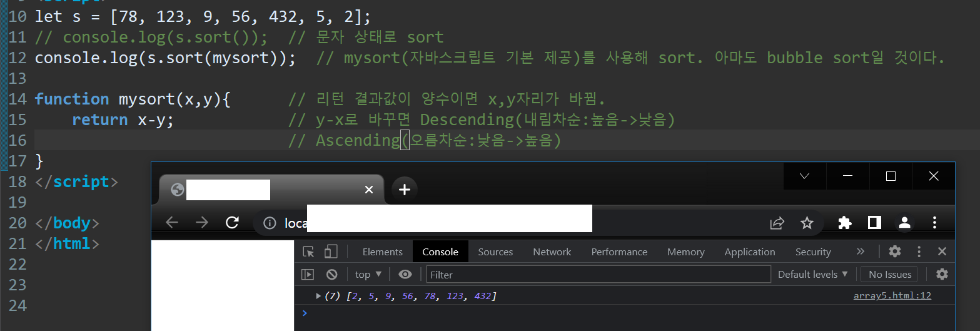Clear the console with the ban icon
Screen dimensions: 980x331
332,274
